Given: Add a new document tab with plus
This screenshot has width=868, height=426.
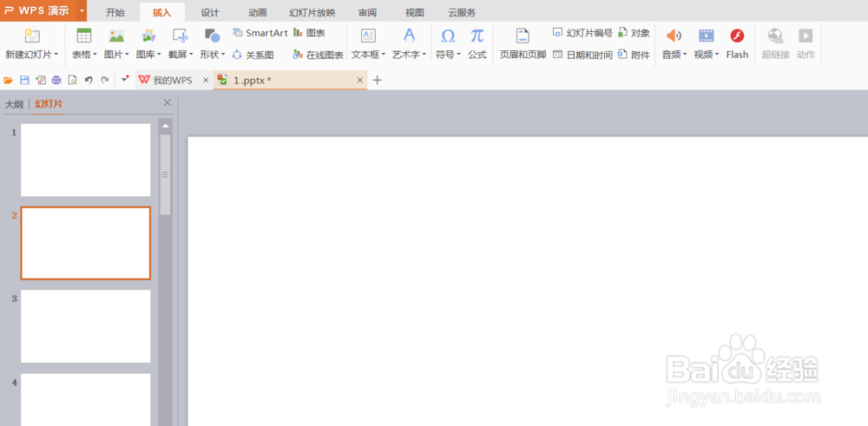Looking at the screenshot, I should [378, 80].
